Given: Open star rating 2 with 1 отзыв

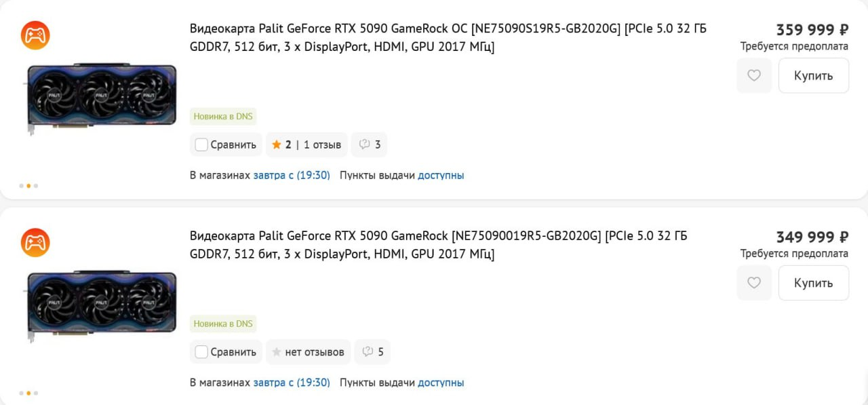Looking at the screenshot, I should click(x=307, y=144).
